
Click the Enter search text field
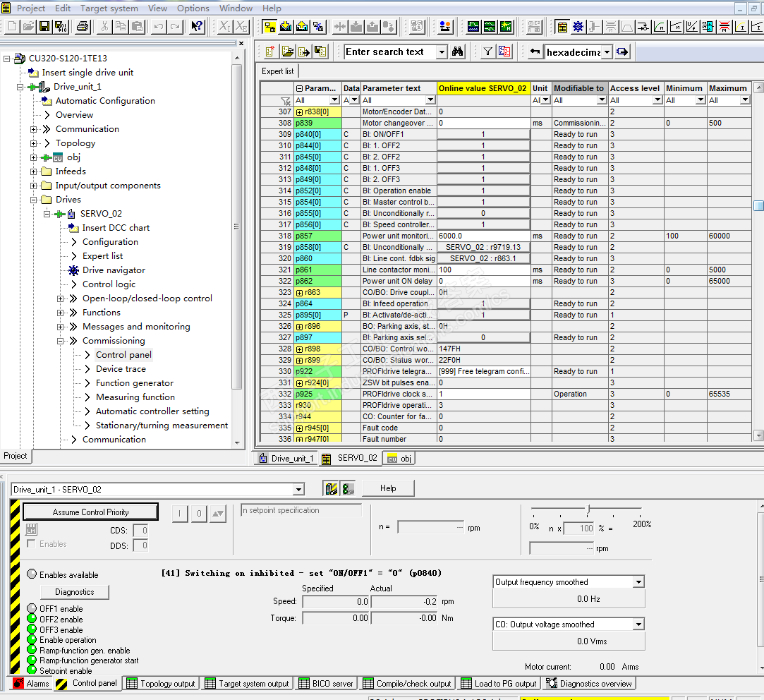click(x=389, y=52)
